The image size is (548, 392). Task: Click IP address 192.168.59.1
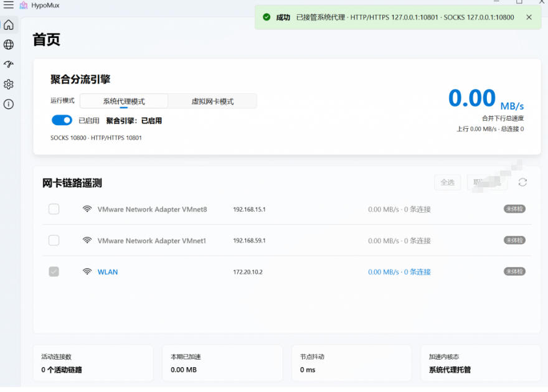coord(249,241)
